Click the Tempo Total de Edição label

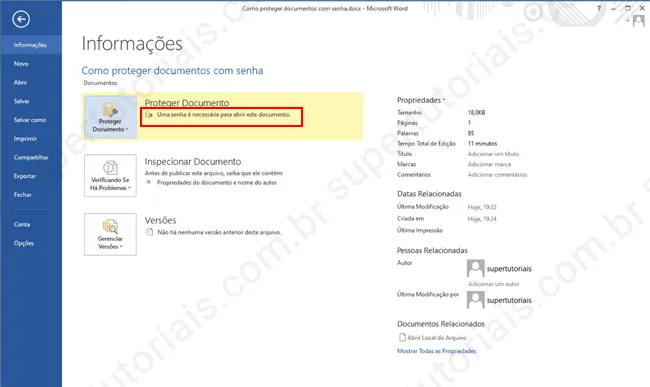coord(426,143)
